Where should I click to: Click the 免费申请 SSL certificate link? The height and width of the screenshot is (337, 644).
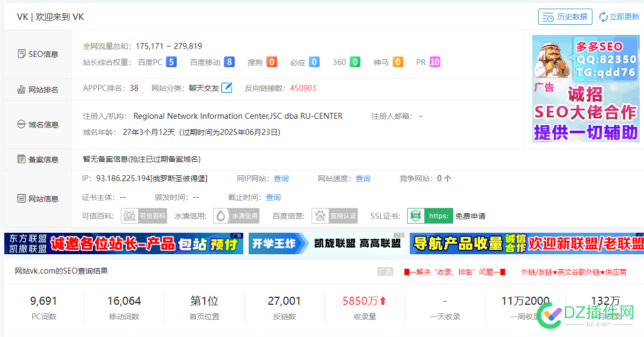coord(471,216)
